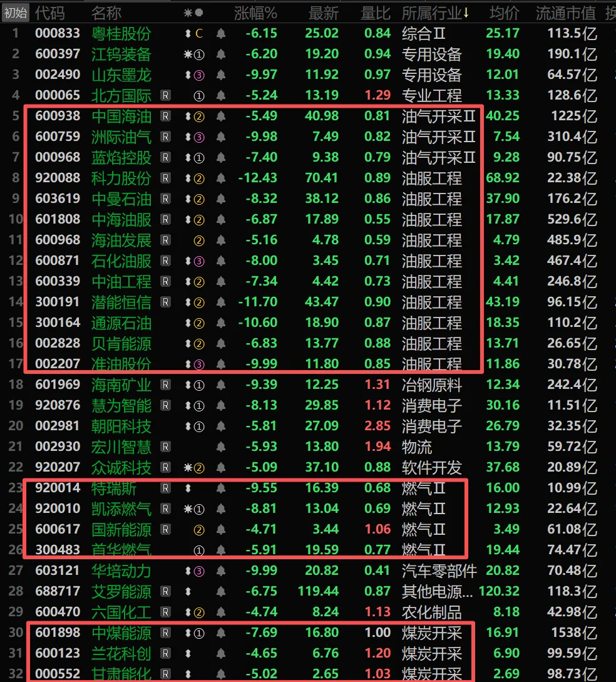Viewport: 616px width, 682px height.
Task: Click industry 物流 cell
Action: pyautogui.click(x=416, y=447)
